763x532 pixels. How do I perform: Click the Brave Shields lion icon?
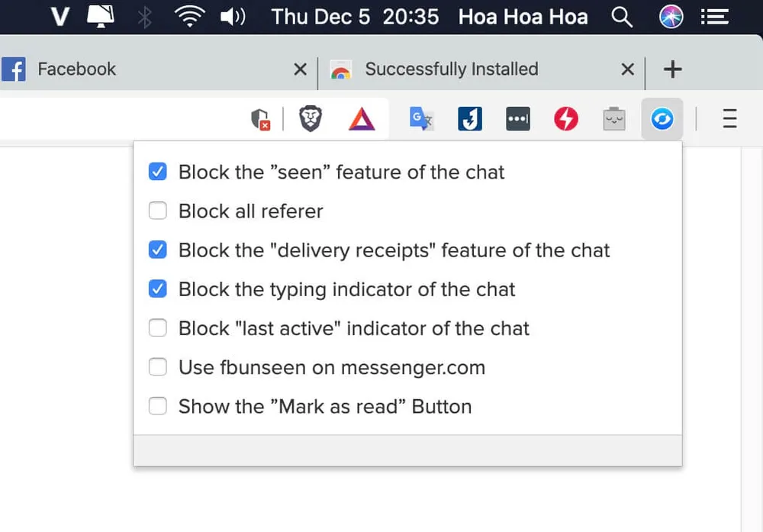click(311, 119)
